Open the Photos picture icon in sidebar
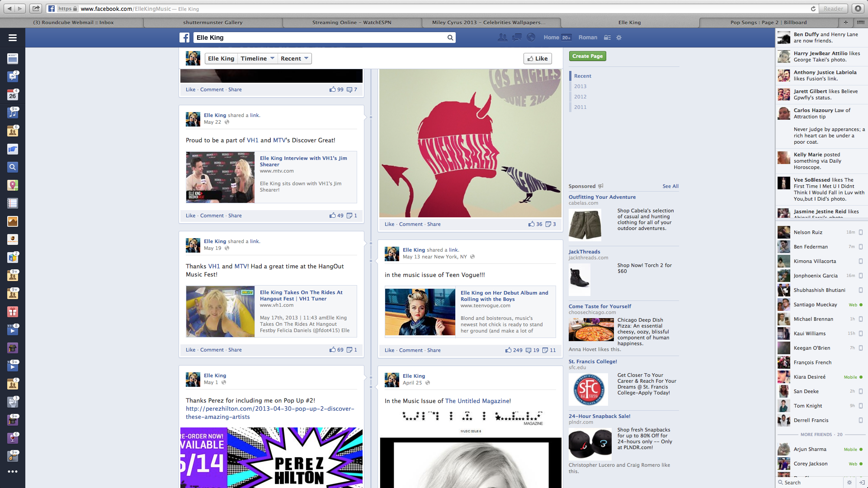This screenshot has width=868, height=488. [x=13, y=221]
